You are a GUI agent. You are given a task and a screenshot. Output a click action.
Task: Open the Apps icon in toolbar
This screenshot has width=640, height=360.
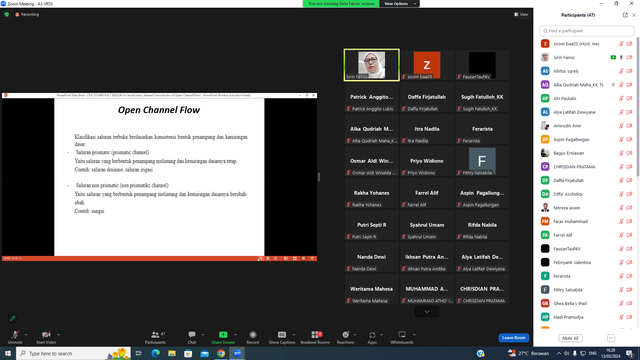pos(372,335)
